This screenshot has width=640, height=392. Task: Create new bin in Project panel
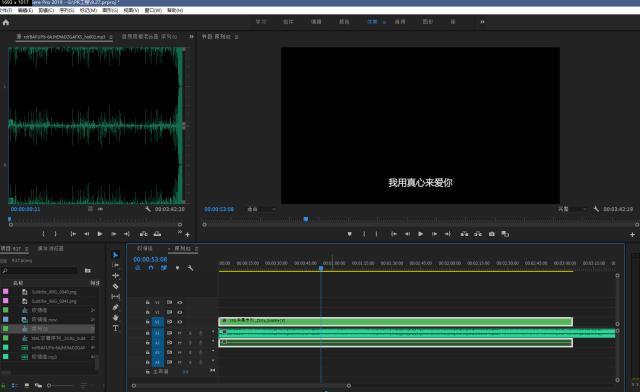88,270
